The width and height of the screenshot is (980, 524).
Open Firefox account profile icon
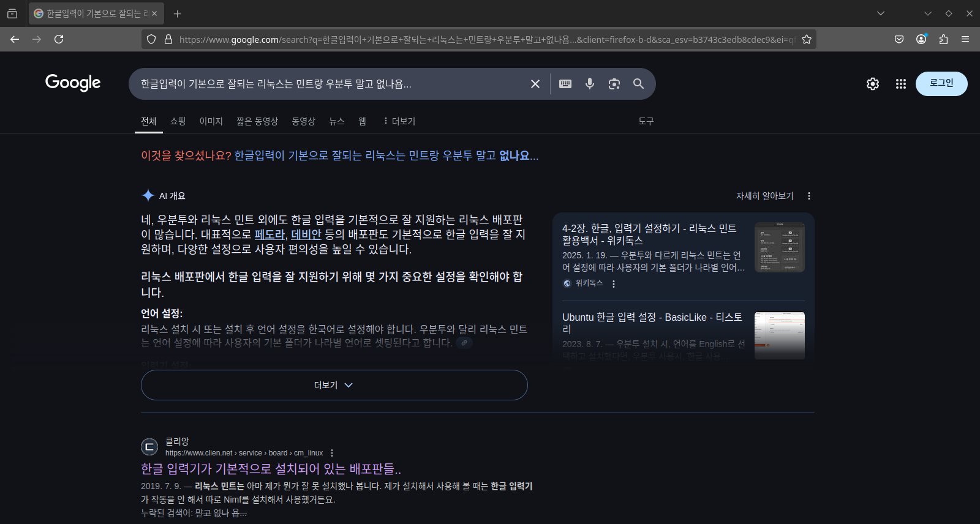click(921, 39)
